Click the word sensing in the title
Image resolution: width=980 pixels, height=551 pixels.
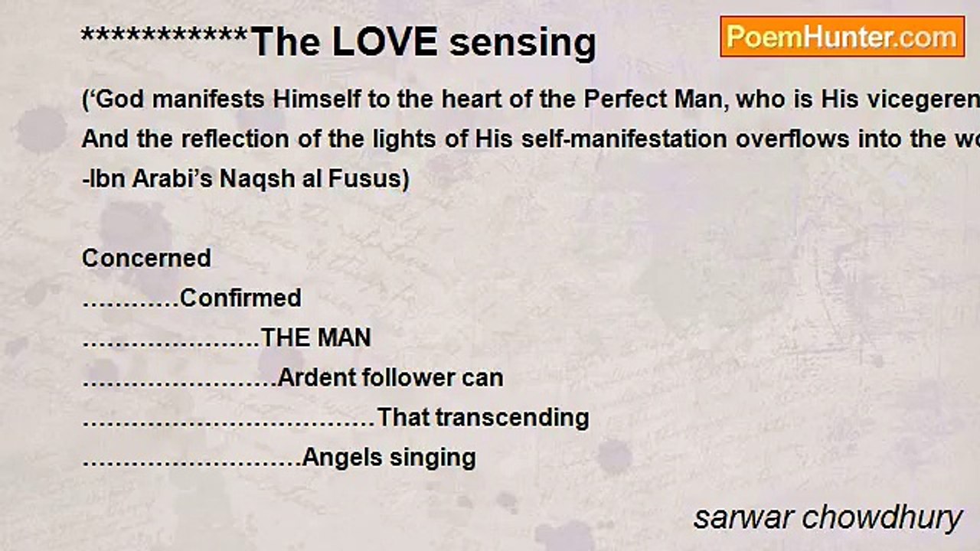click(523, 44)
